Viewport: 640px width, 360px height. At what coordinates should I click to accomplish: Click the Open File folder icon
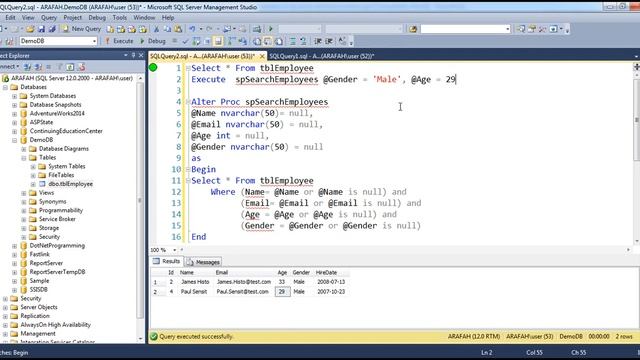pos(30,29)
